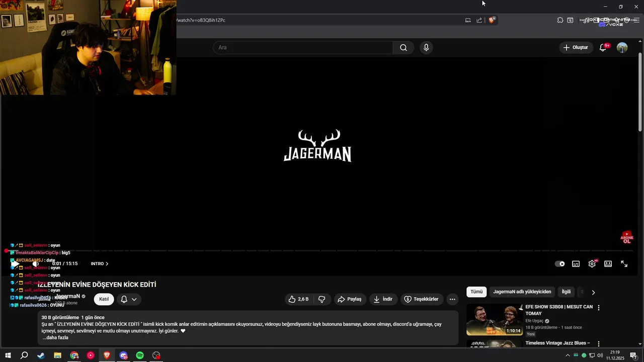The image size is (644, 362).
Task: Mute the video volume
Action: click(x=36, y=263)
